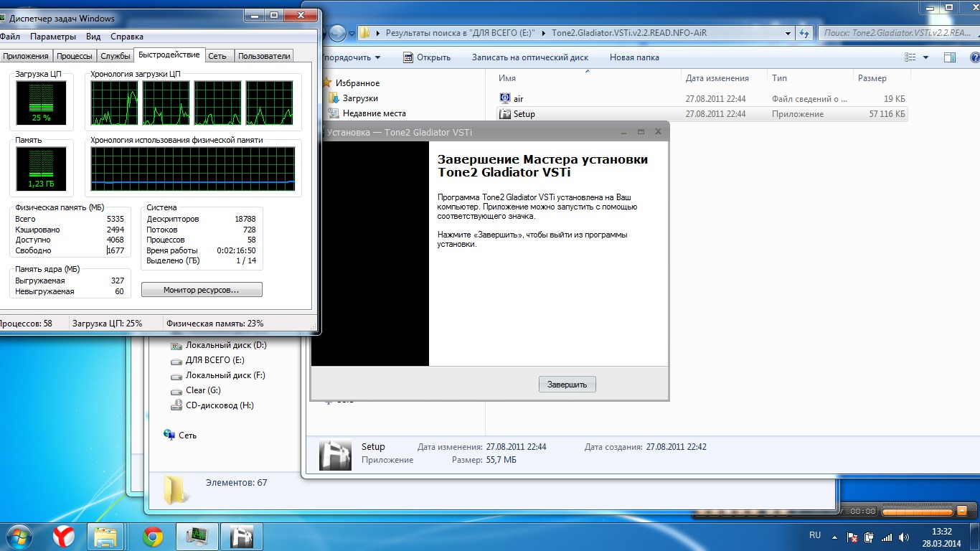The width and height of the screenshot is (980, 551).
Task: Click Завершить to finish the installer
Action: 567,385
